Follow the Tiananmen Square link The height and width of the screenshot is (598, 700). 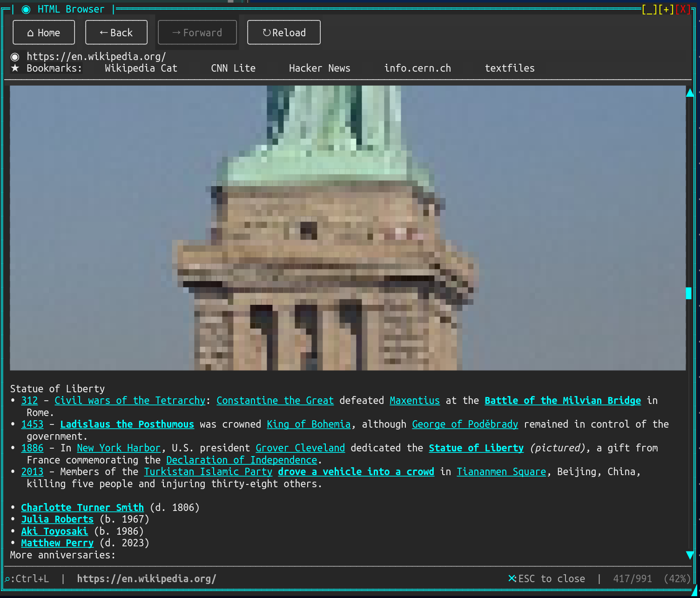pos(501,472)
